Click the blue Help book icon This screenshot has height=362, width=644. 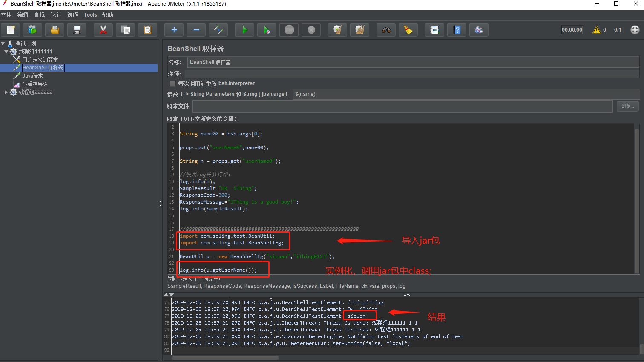(x=457, y=30)
